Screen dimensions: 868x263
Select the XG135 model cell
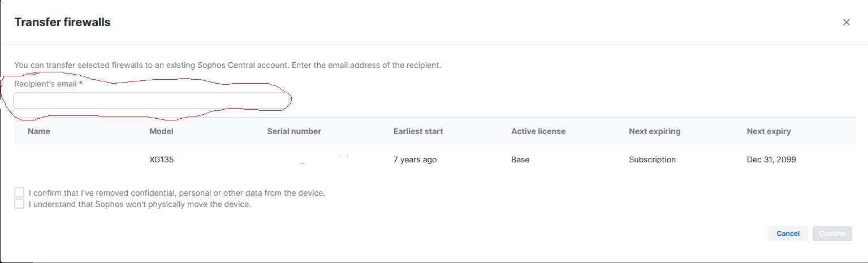coord(161,159)
